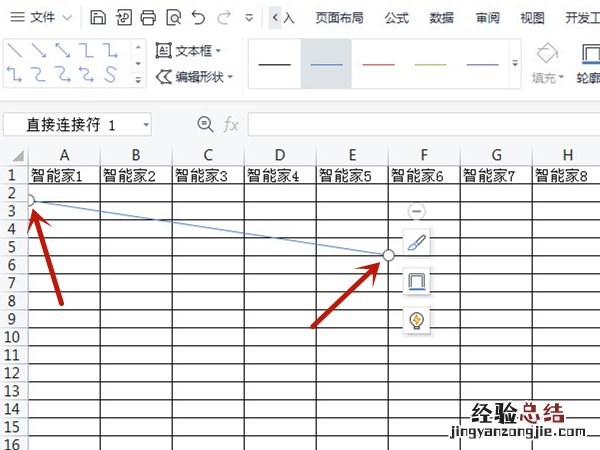The image size is (600, 450).
Task: Click the Print icon
Action: point(148,18)
